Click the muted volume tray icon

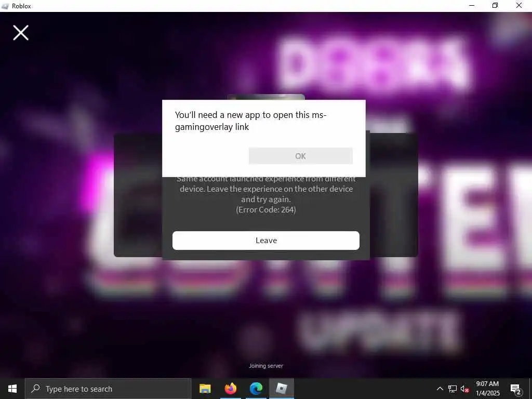click(464, 389)
